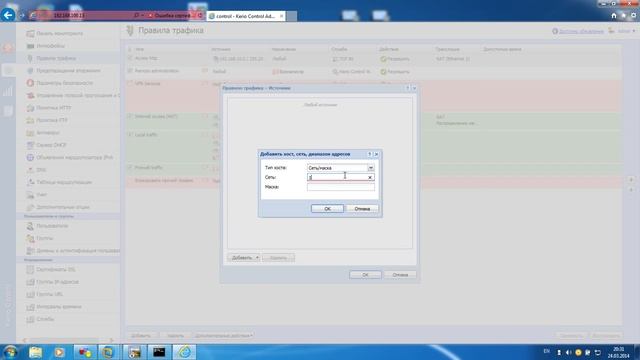This screenshot has height=360, width=640.
Task: Clear the Сеть field with the X icon
Action: (x=370, y=178)
